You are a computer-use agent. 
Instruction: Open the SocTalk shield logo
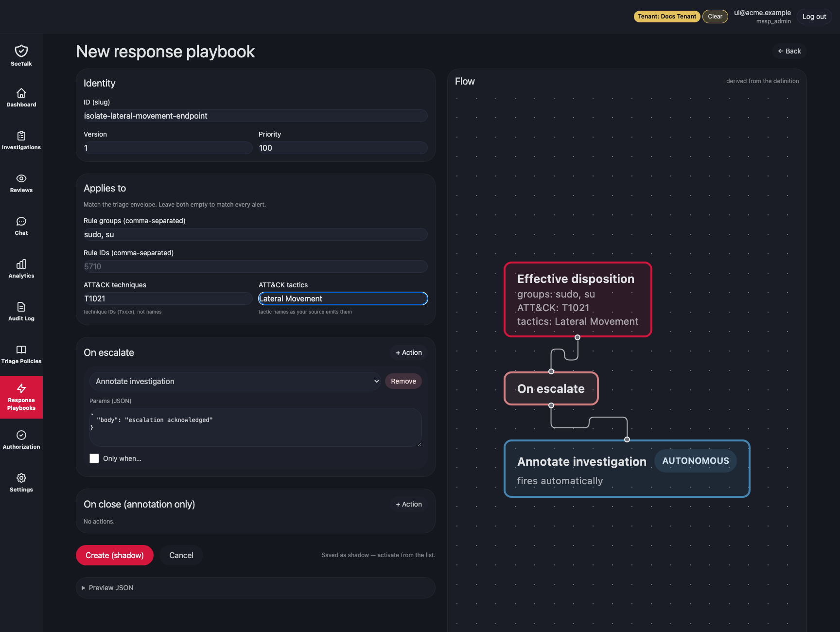point(21,51)
